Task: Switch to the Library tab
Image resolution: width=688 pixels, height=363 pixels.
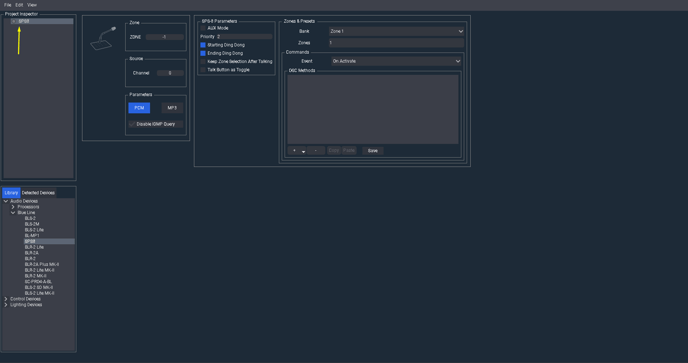Action: point(11,193)
